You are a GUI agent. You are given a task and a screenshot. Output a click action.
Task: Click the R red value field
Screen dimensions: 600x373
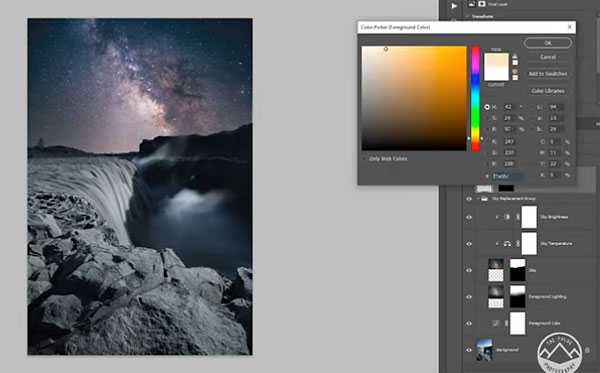point(509,142)
